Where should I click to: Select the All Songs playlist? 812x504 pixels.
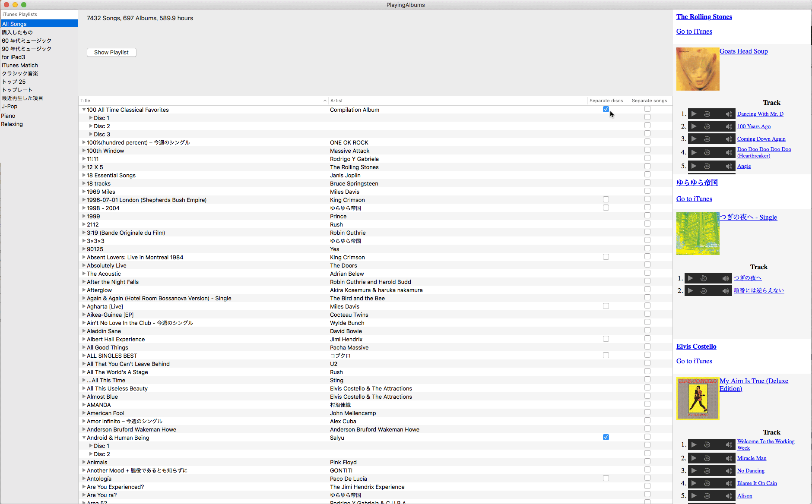pyautogui.click(x=39, y=24)
